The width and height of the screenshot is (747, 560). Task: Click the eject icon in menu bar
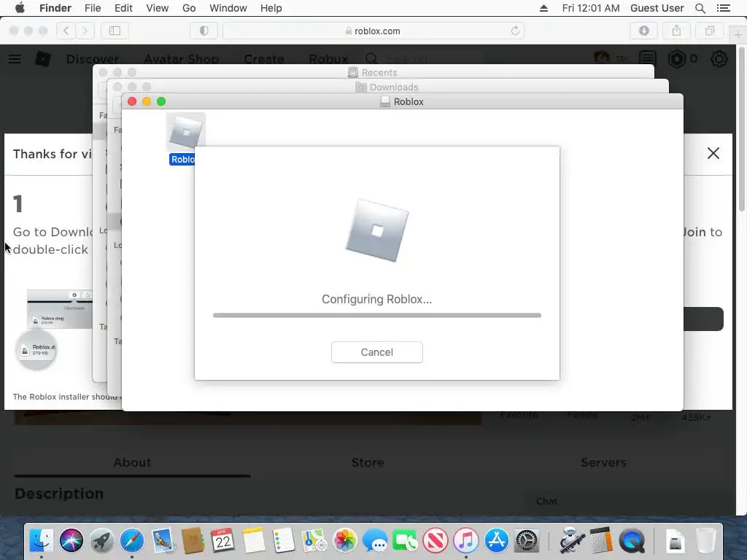tap(543, 8)
